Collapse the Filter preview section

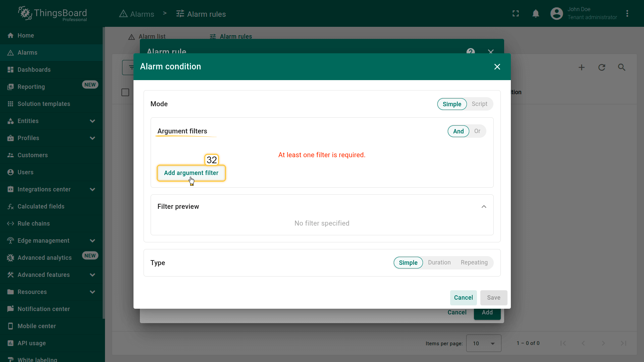click(x=484, y=206)
